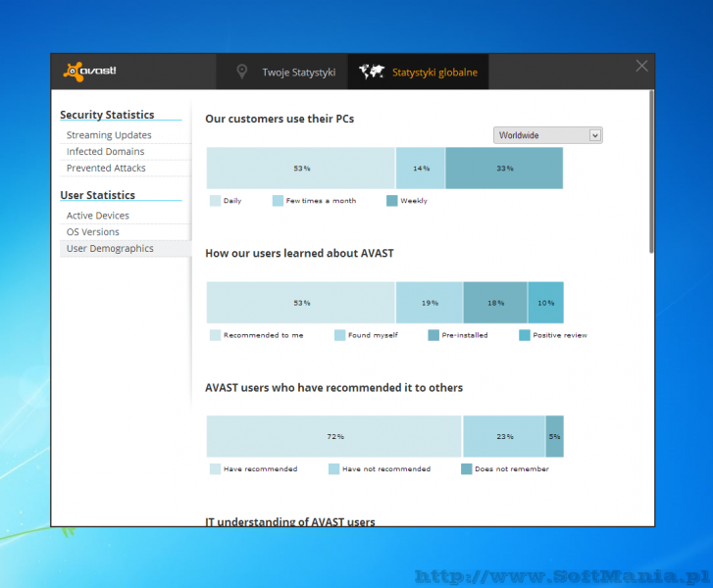Click the 23% Have not recommended bar segment

tap(504, 436)
